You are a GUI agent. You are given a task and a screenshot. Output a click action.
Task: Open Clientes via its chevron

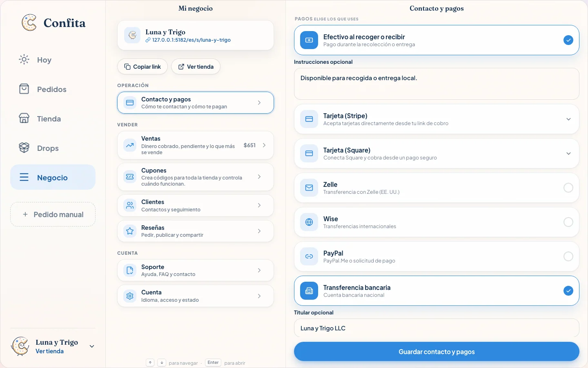[259, 205]
